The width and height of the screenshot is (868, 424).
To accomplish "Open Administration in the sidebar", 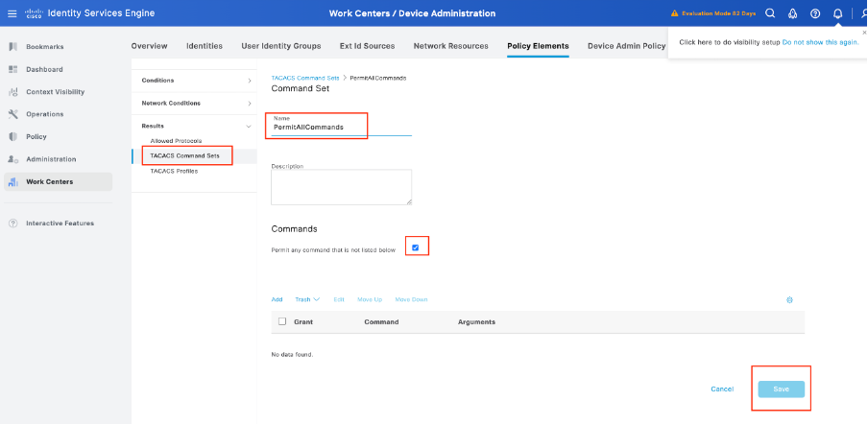I will point(51,159).
